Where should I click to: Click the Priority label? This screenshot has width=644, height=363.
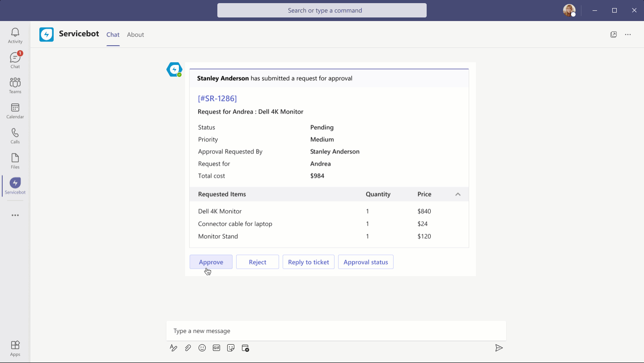[x=208, y=140]
